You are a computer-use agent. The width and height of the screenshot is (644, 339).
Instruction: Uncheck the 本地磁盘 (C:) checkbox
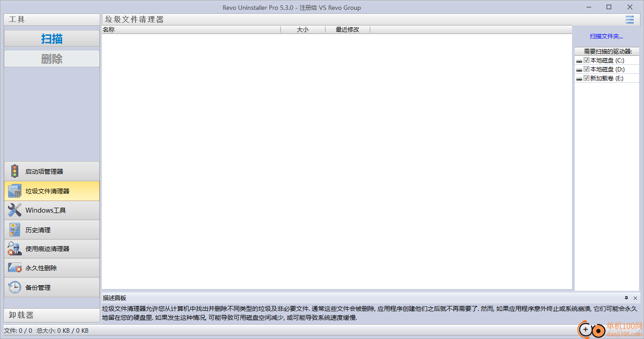coord(586,60)
